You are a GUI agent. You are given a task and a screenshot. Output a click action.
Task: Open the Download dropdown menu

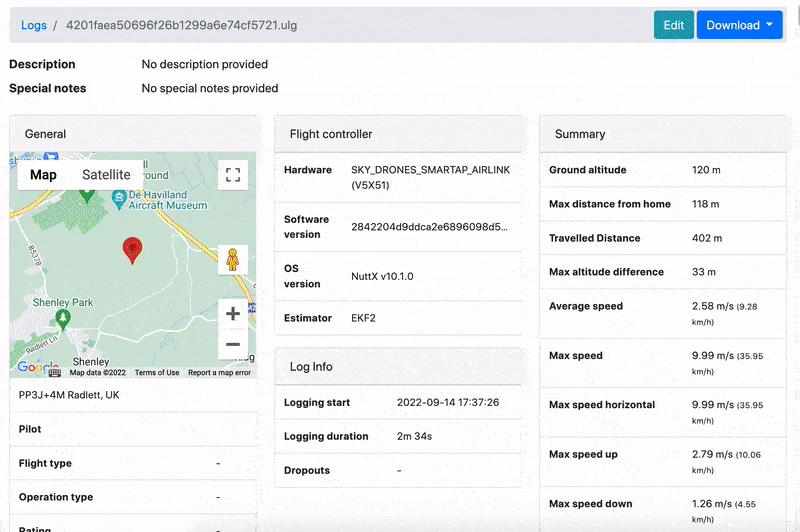pyautogui.click(x=739, y=25)
